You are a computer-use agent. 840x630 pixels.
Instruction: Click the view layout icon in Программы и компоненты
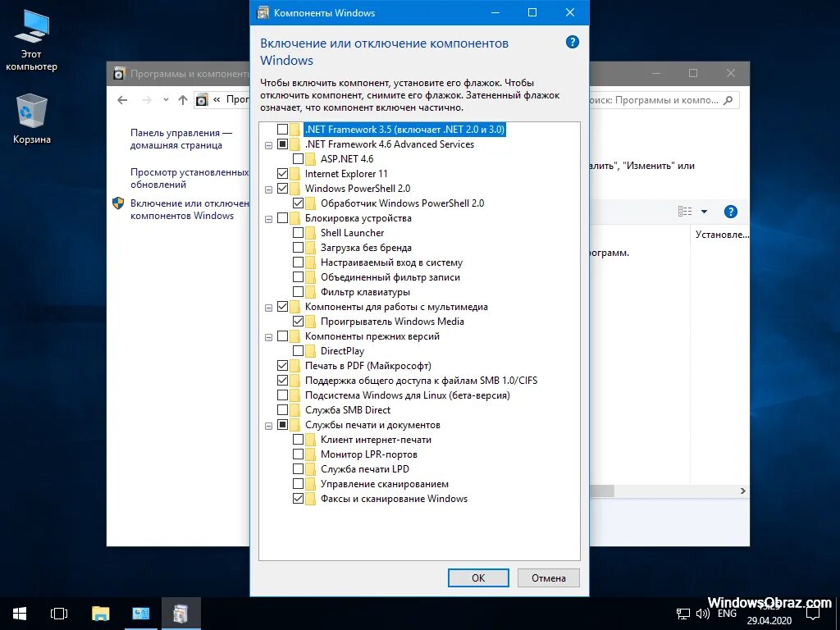(x=685, y=212)
